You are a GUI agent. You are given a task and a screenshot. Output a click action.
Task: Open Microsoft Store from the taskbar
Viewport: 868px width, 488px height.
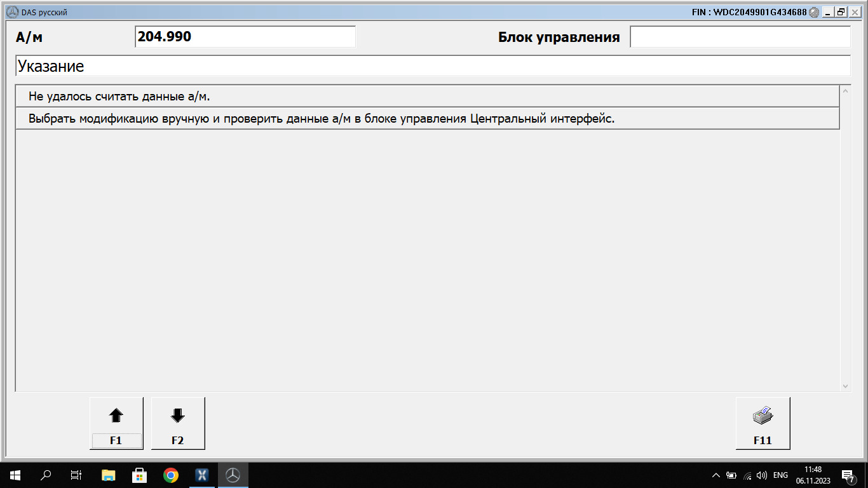coord(139,475)
